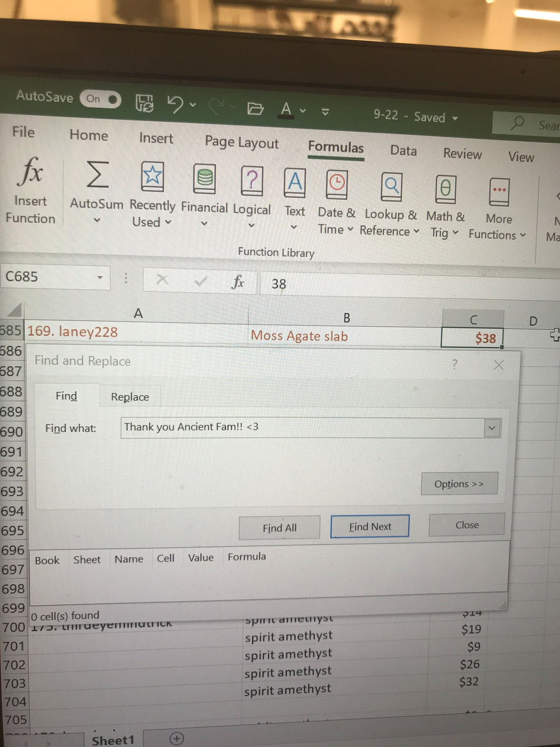Click the Open folder icon
This screenshot has width=560, height=747.
[x=256, y=109]
